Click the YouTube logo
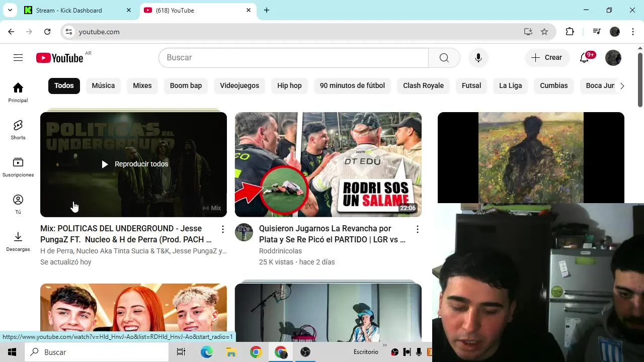The width and height of the screenshot is (644, 362). (60, 58)
